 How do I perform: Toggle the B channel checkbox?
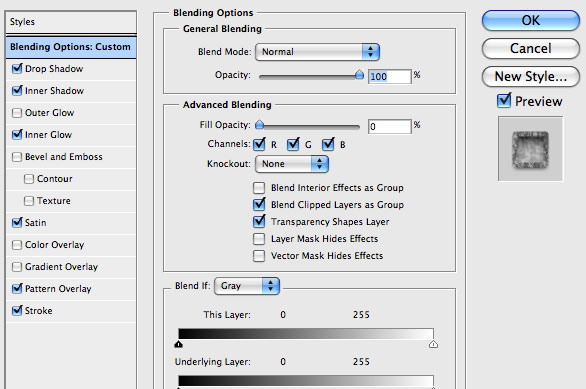328,144
